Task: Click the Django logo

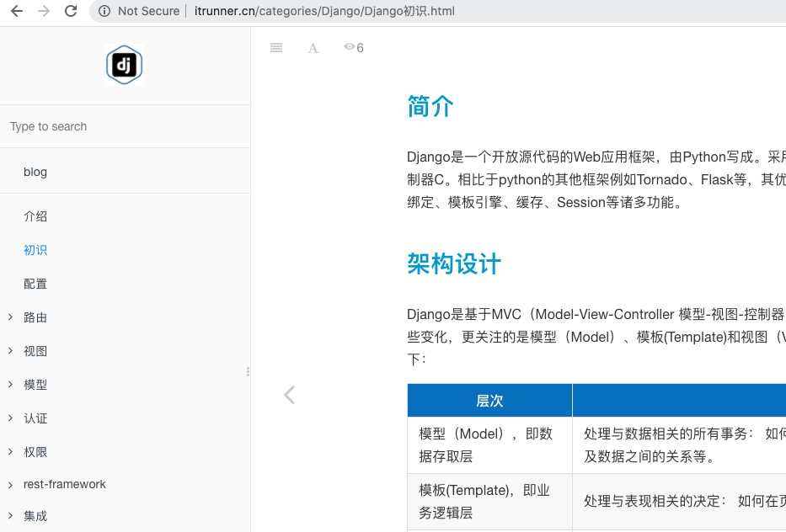Action: coord(124,64)
